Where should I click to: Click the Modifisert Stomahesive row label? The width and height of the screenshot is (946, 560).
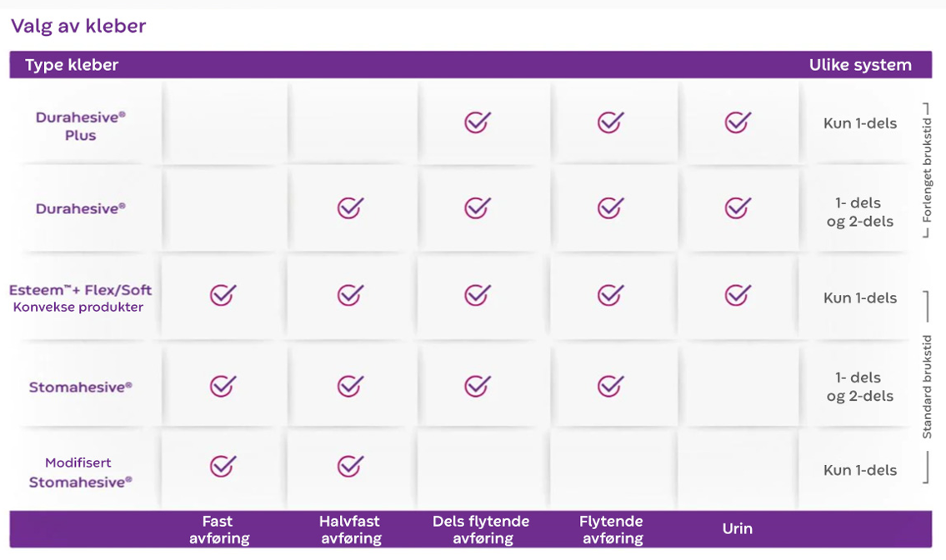[80, 472]
